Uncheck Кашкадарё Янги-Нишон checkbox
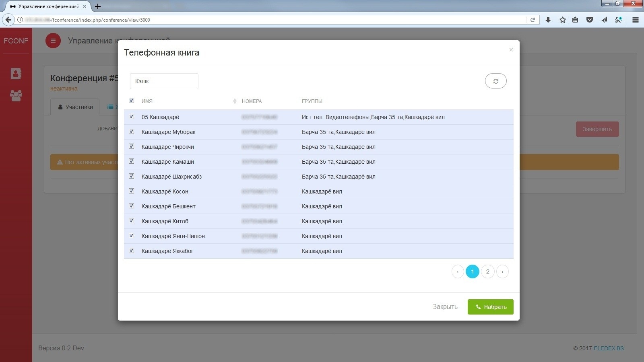This screenshot has height=362, width=644. (x=131, y=236)
